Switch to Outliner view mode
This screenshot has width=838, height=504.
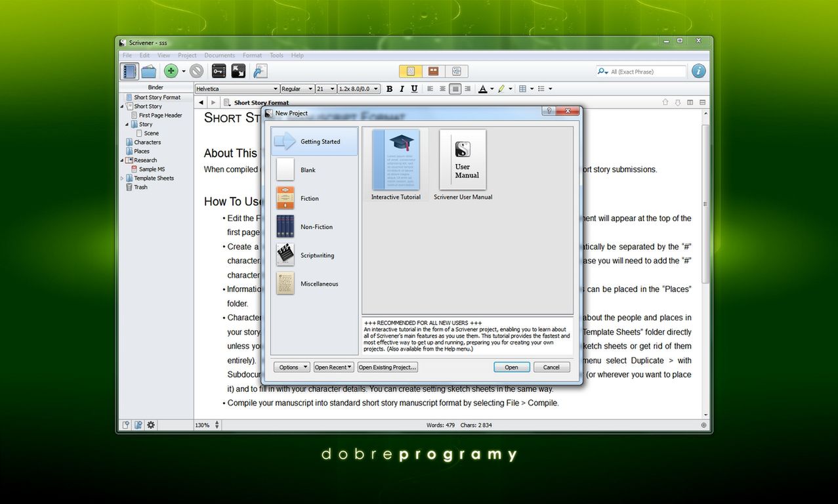456,72
